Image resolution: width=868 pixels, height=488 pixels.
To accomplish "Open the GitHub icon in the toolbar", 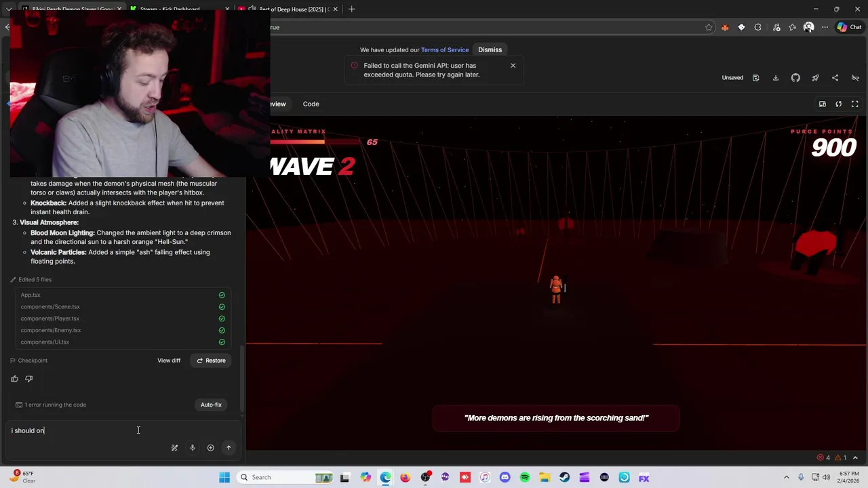I will [x=795, y=78].
